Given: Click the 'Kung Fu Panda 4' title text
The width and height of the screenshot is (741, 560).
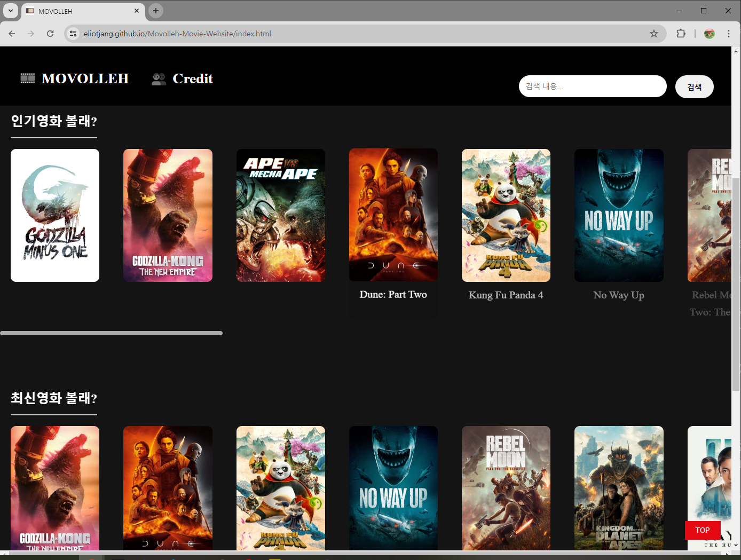Looking at the screenshot, I should click(x=506, y=295).
